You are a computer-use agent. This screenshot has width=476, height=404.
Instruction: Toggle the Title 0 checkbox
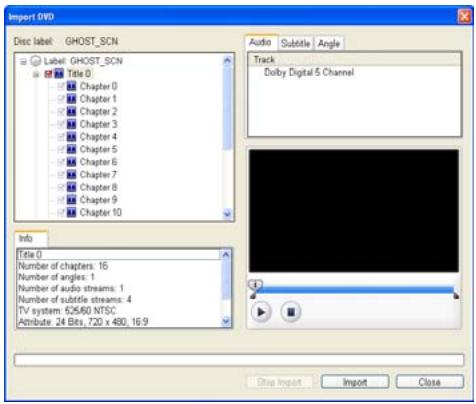(49, 74)
